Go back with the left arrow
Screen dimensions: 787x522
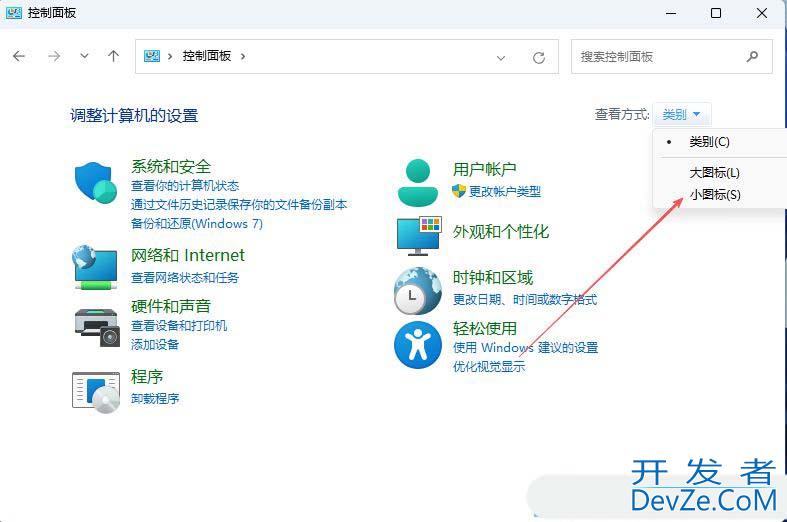(19, 56)
